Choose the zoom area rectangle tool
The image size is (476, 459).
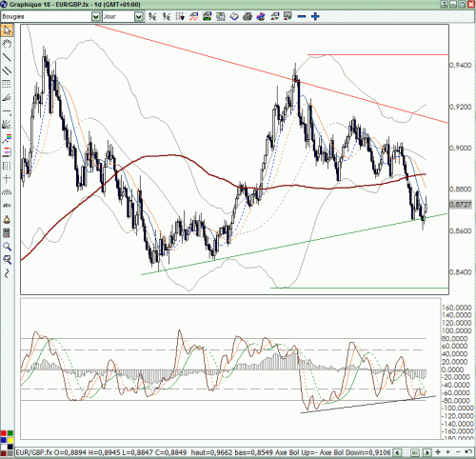pyautogui.click(x=7, y=260)
